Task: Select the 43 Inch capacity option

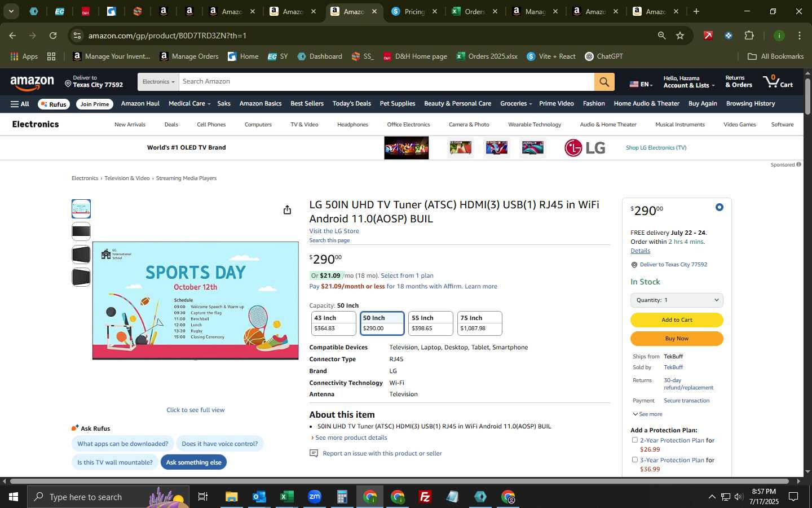Action: [333, 323]
